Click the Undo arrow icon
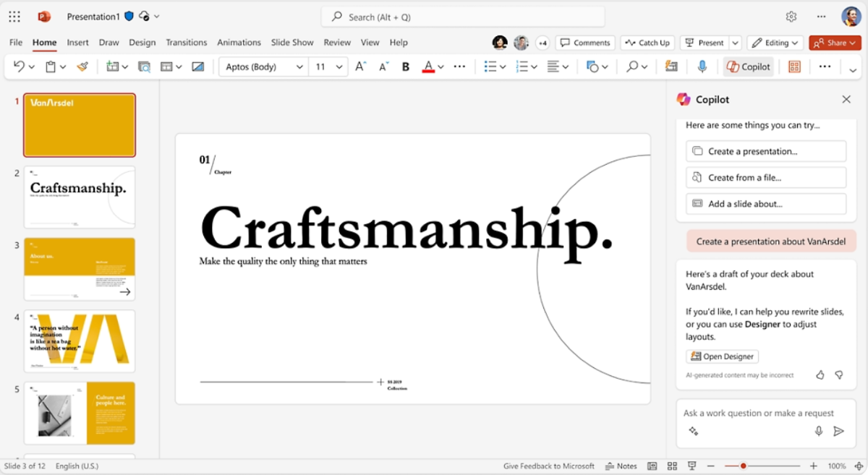Image resolution: width=868 pixels, height=475 pixels. [19, 67]
